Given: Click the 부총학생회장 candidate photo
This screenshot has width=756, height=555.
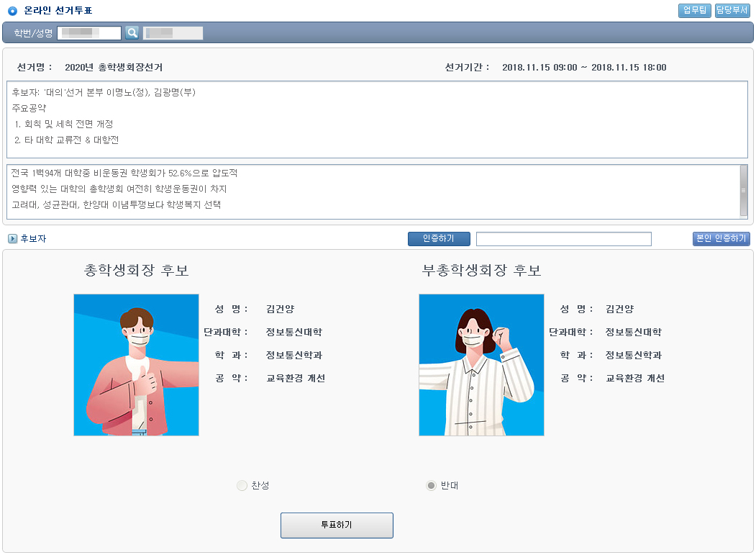Looking at the screenshot, I should [x=481, y=364].
